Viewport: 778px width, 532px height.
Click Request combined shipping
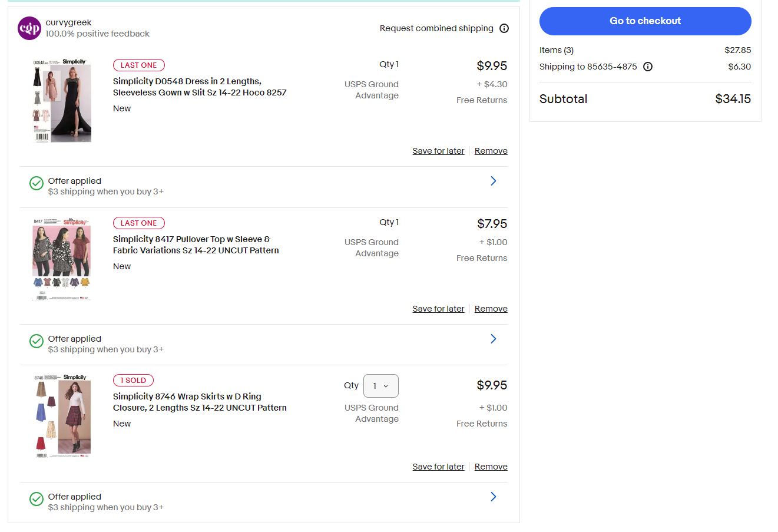point(436,28)
